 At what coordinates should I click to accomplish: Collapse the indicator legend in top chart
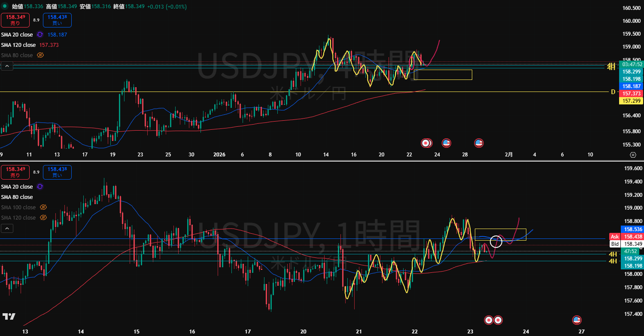7,66
